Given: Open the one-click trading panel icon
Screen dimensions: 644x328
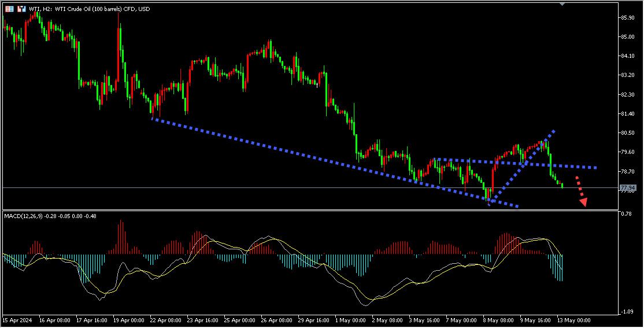Looking at the screenshot, I should pos(21,9).
